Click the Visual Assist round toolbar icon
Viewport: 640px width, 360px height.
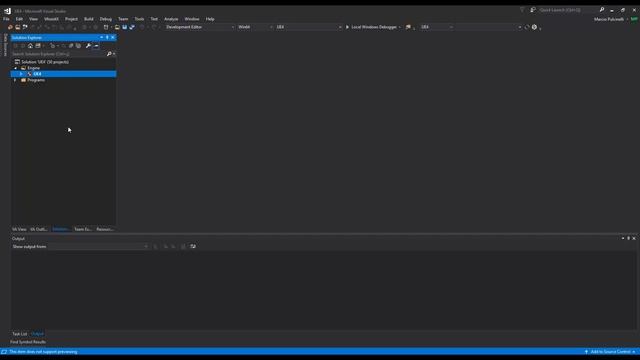[534, 27]
